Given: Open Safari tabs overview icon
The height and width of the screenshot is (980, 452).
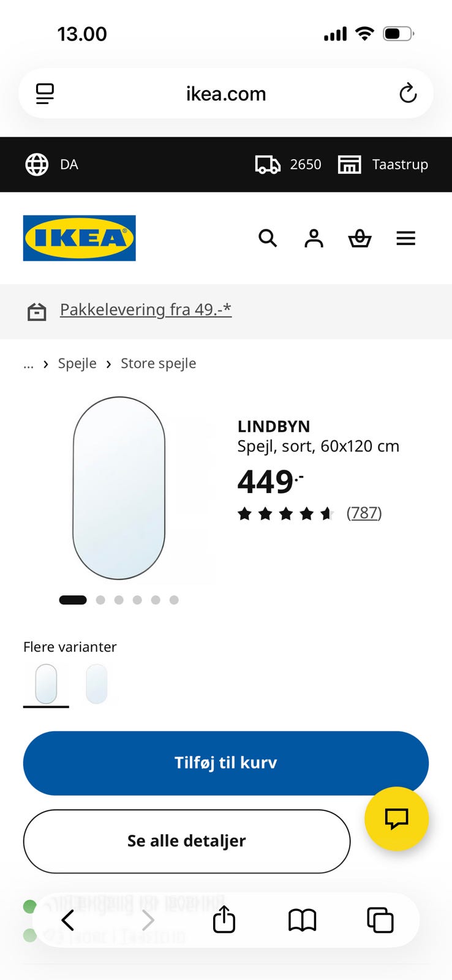Looking at the screenshot, I should (x=380, y=920).
